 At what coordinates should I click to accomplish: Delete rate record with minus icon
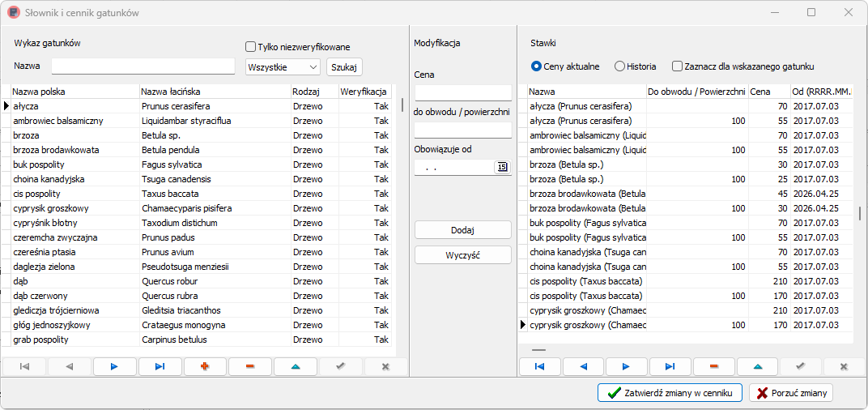(x=713, y=366)
